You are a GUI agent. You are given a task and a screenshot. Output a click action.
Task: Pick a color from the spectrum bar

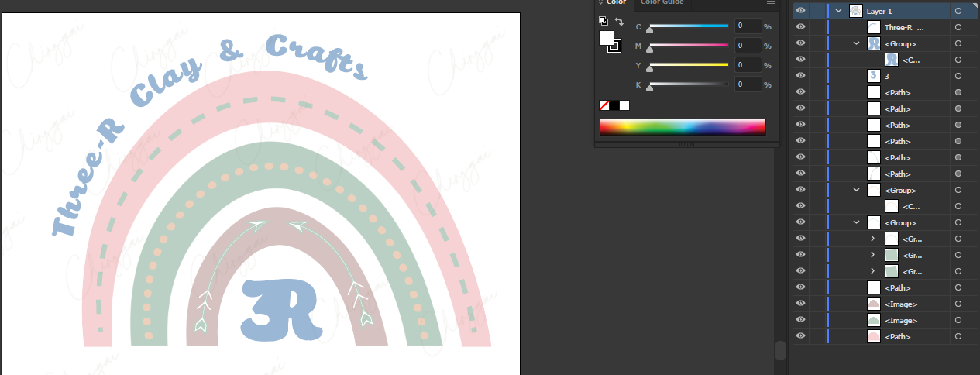click(x=683, y=127)
